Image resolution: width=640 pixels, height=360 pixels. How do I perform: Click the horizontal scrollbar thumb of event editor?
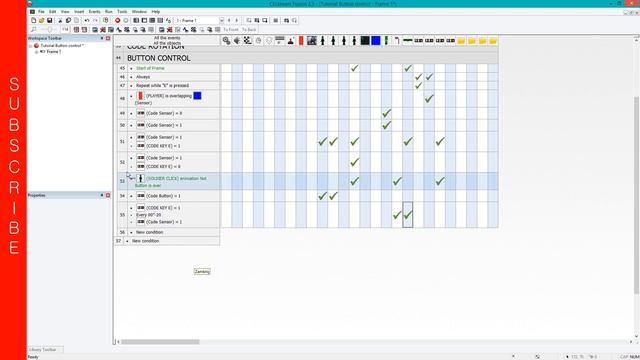[x=160, y=342]
